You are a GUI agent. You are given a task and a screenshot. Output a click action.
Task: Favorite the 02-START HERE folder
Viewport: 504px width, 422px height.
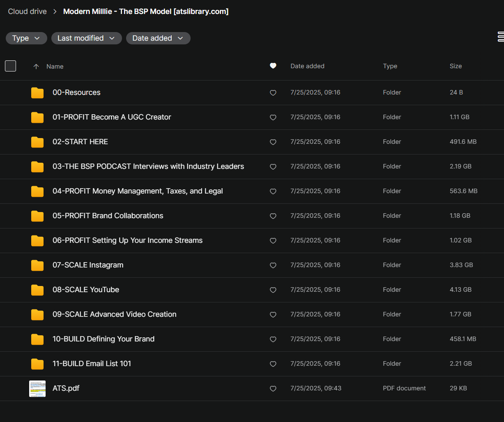click(273, 142)
